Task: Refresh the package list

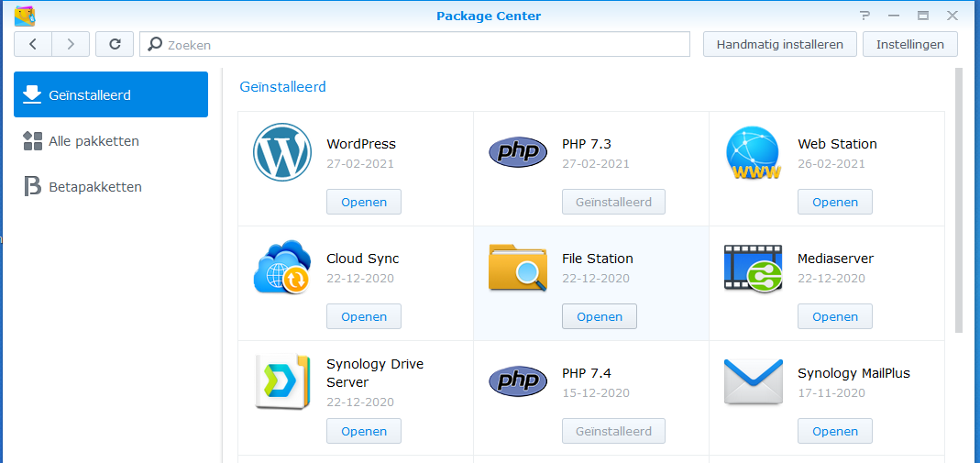Action: (x=115, y=44)
